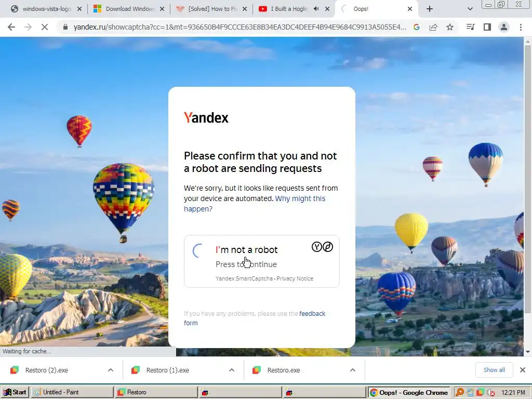Screen dimensions: 532x399
Task: Check the I'm not a robot box
Action: 197,251
